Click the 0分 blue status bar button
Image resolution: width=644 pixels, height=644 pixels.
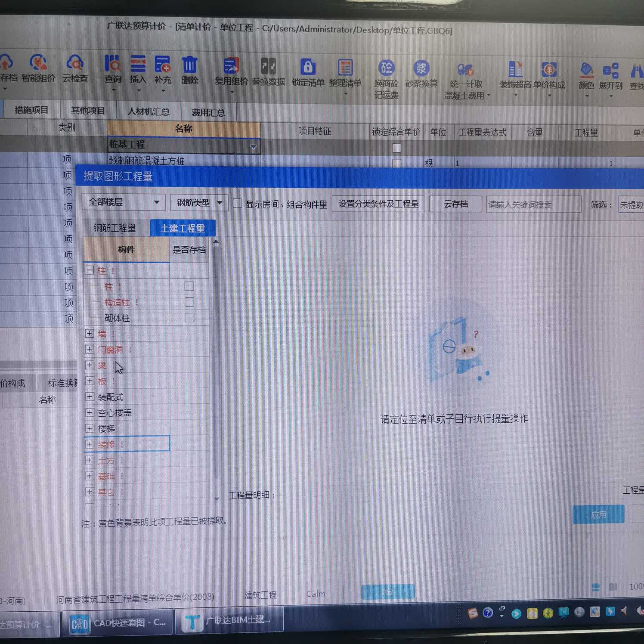[388, 591]
